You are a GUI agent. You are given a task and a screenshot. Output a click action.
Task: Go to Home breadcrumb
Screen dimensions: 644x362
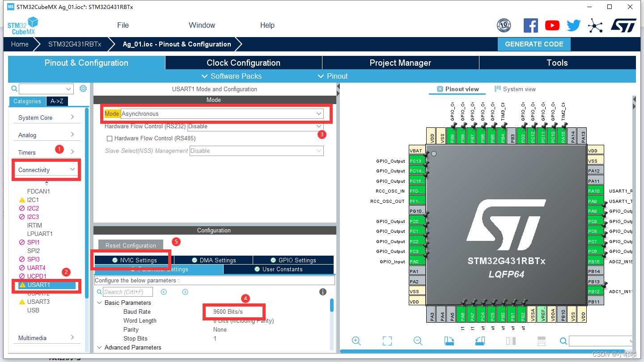[20, 44]
